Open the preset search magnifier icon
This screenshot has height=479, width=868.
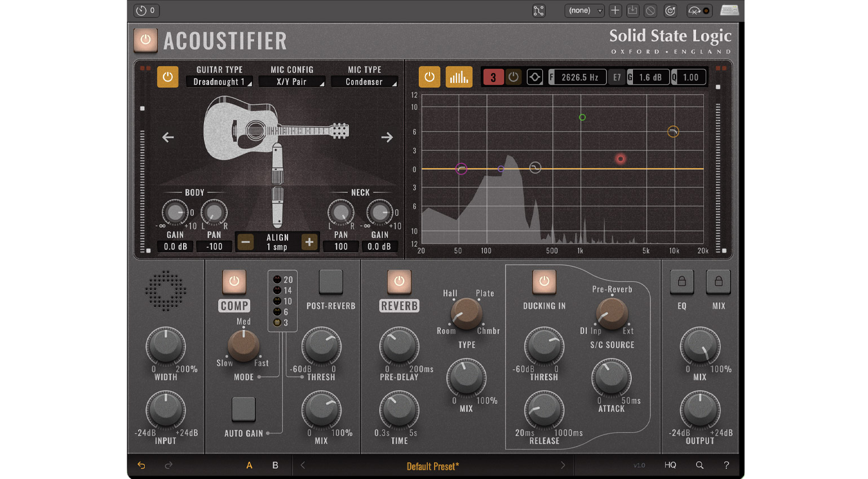[x=699, y=465]
